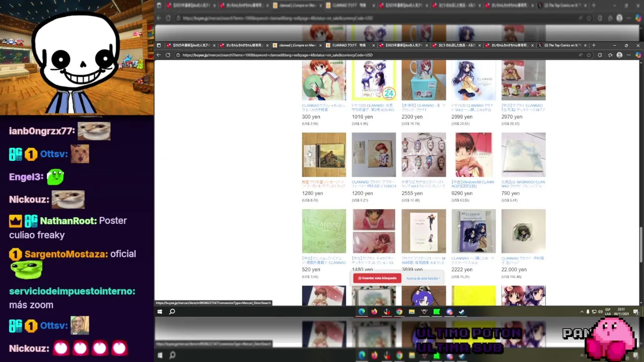Open the title link above 790 yen
Screen dimensions: 644x362
click(523, 184)
